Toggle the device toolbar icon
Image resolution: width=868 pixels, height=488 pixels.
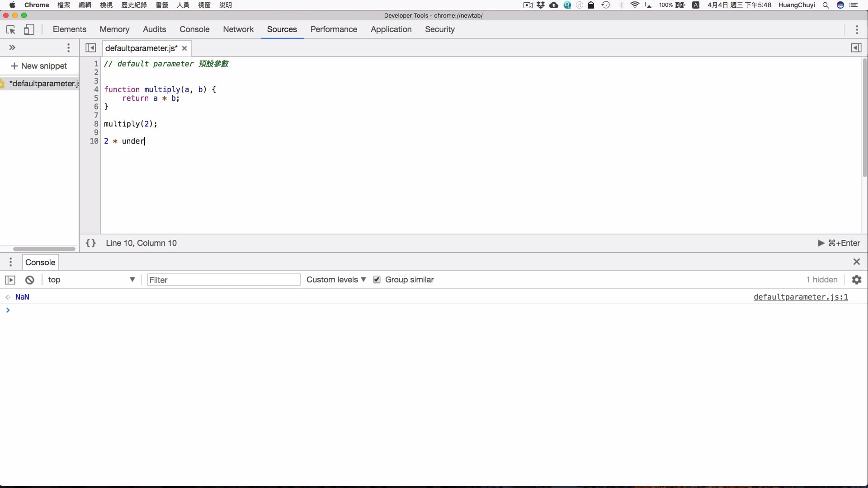tap(28, 29)
